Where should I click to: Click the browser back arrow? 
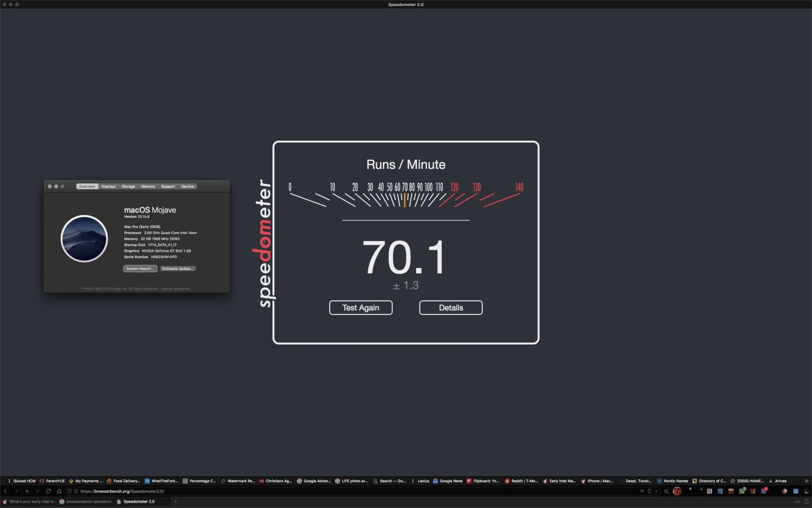point(5,491)
